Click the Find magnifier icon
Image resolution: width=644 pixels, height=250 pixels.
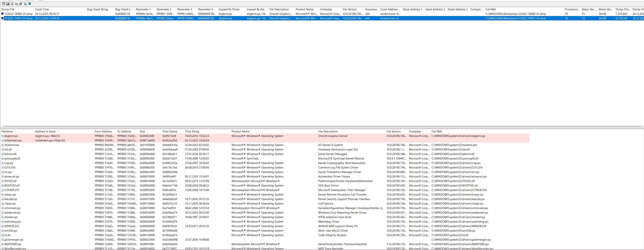[25, 4]
